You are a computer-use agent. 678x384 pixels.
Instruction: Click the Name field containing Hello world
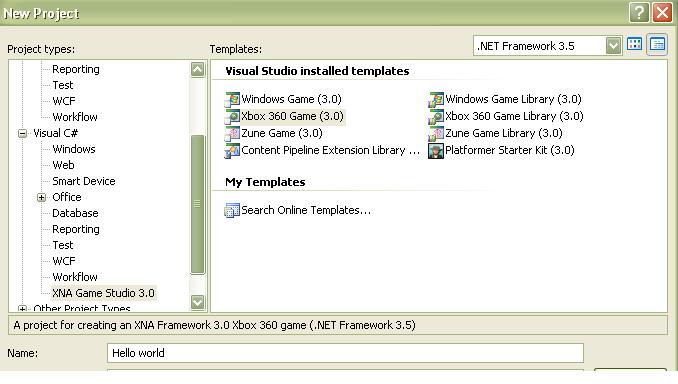(345, 353)
